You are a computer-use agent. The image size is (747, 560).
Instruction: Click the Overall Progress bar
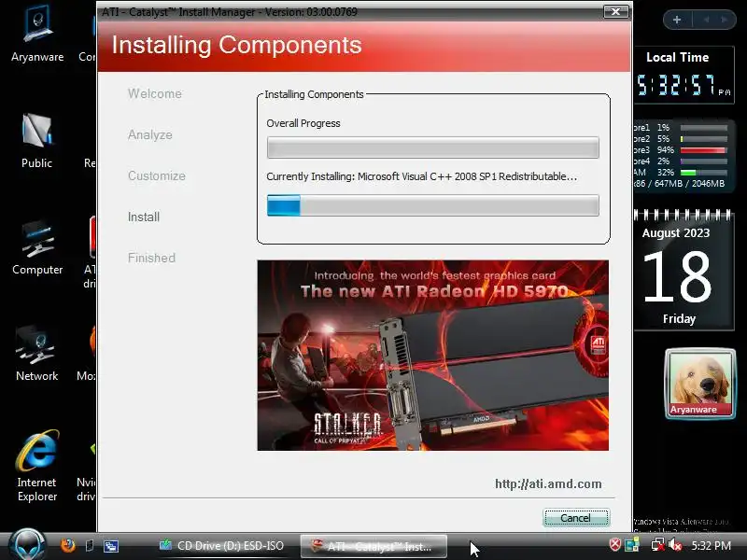click(433, 147)
